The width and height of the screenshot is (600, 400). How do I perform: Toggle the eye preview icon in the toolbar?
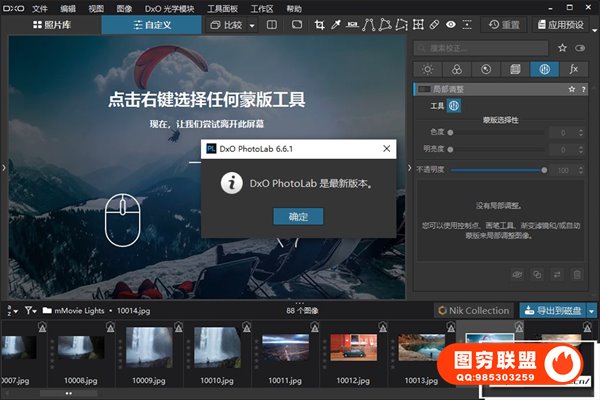(451, 24)
